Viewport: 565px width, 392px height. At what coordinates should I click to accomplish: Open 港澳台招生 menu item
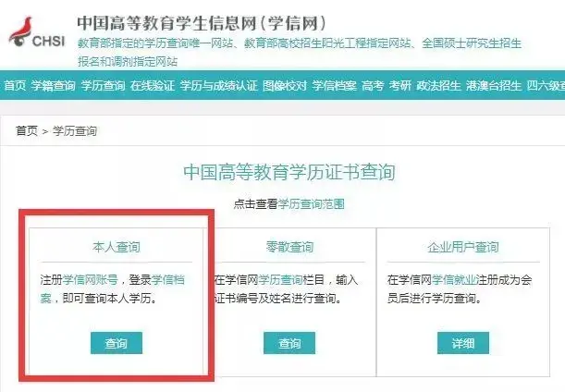point(494,86)
